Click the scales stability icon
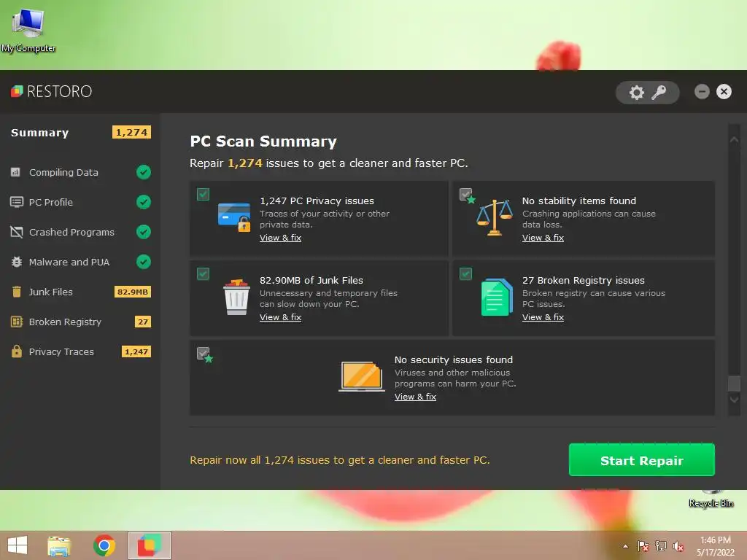 pyautogui.click(x=495, y=217)
